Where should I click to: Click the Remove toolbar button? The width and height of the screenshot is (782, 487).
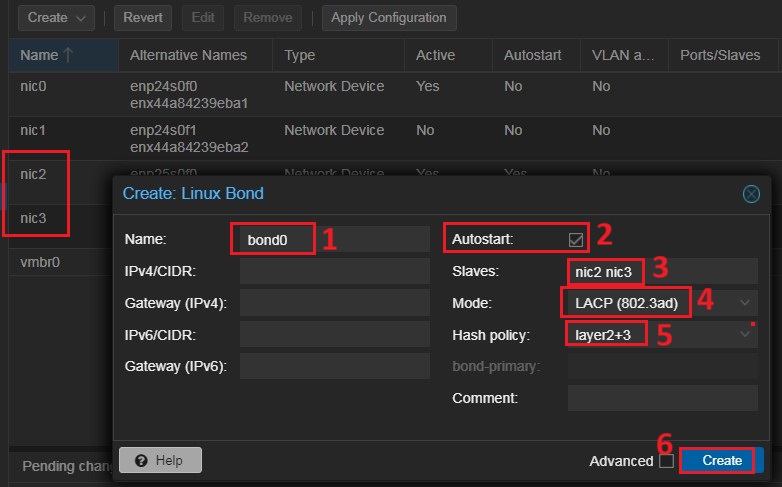tap(268, 18)
